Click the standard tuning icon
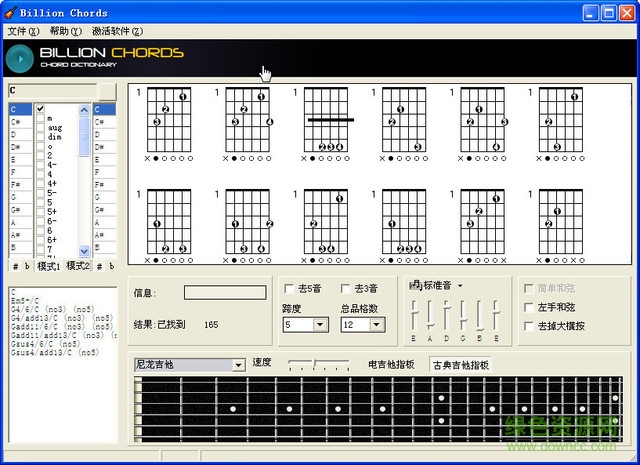 pos(414,286)
